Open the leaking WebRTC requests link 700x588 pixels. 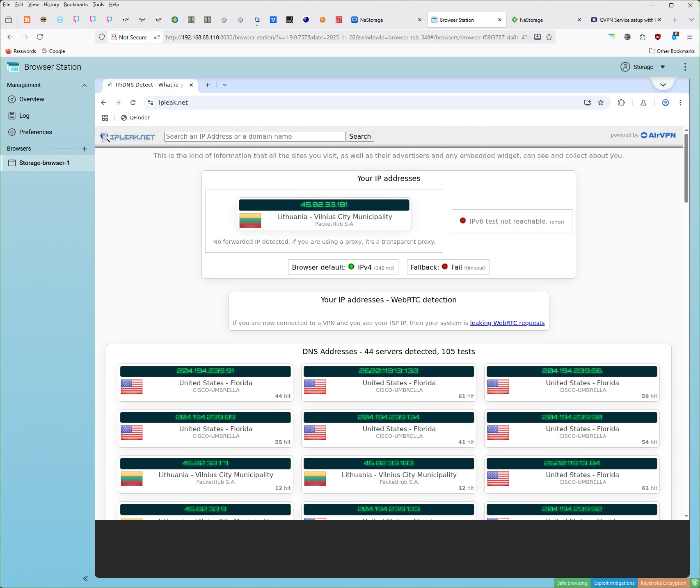coord(507,323)
